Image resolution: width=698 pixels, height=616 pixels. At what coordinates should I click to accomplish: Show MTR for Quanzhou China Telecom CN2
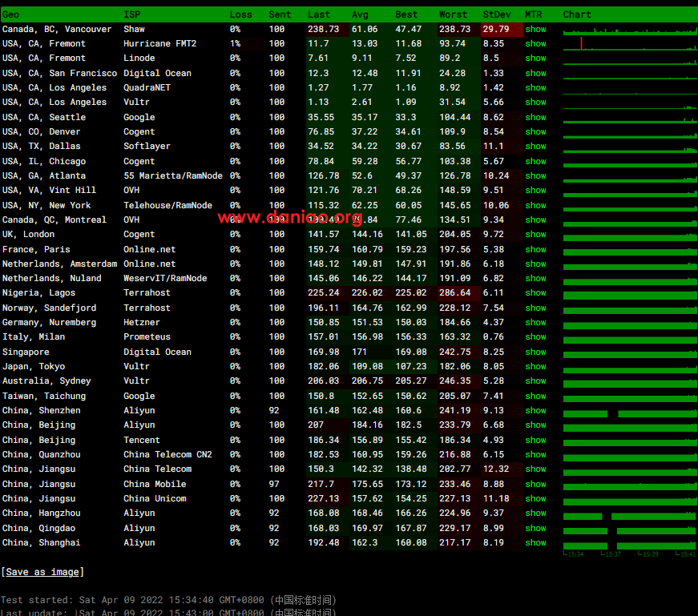535,455
